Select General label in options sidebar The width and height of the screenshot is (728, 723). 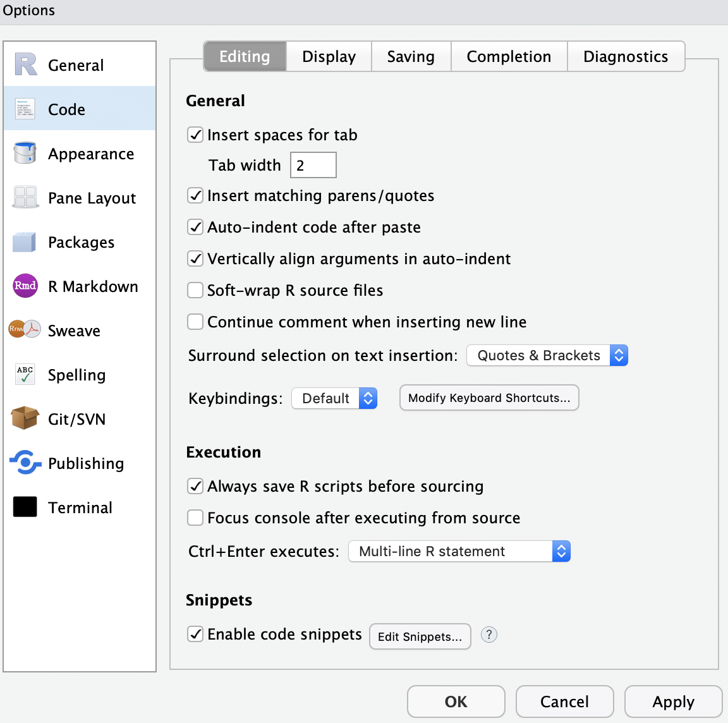[76, 65]
